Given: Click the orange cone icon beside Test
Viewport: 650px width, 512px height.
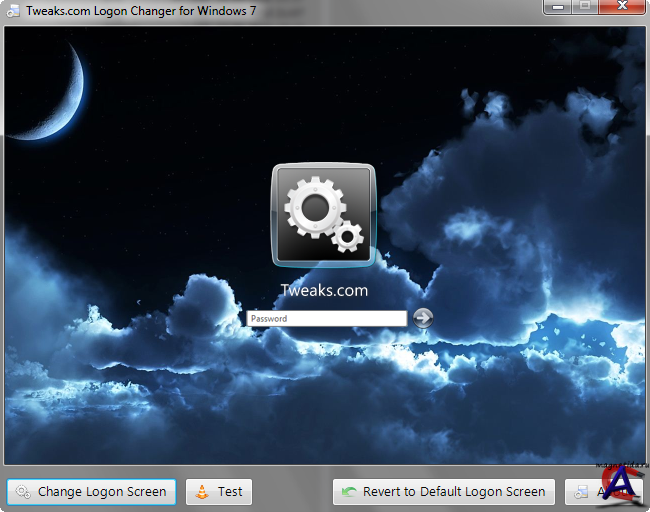Looking at the screenshot, I should (203, 492).
